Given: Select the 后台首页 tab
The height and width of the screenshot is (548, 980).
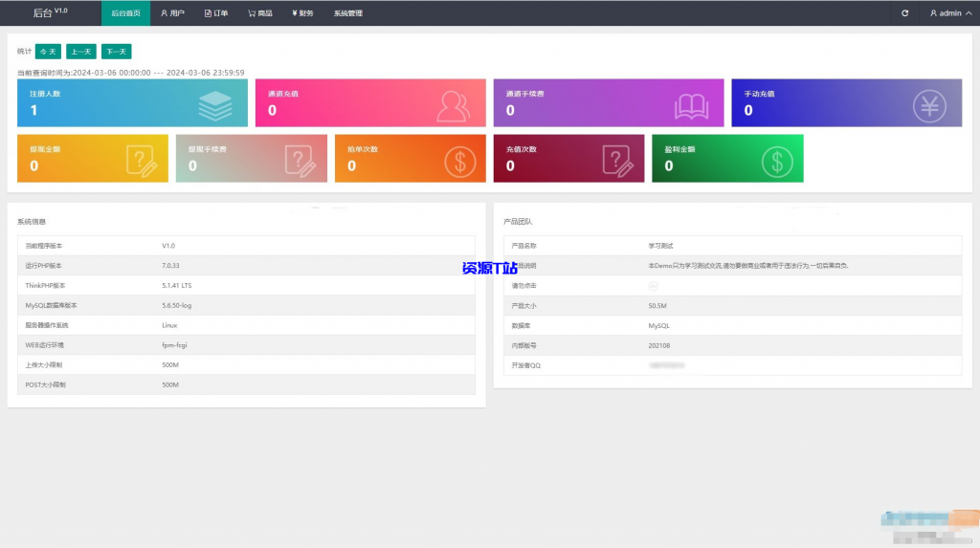Looking at the screenshot, I should (x=125, y=13).
